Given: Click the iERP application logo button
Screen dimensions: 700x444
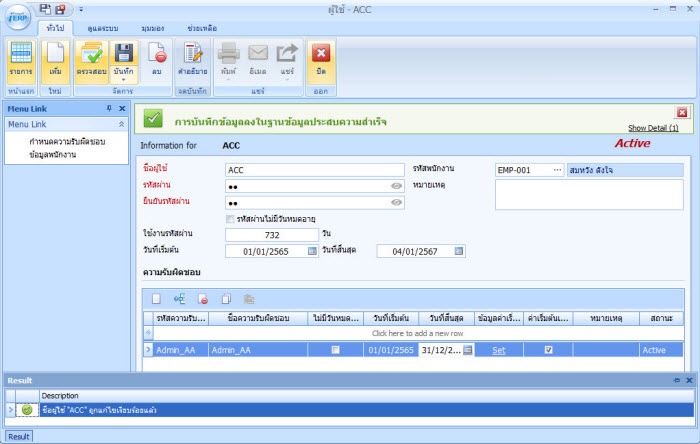Looking at the screenshot, I should click(18, 17).
